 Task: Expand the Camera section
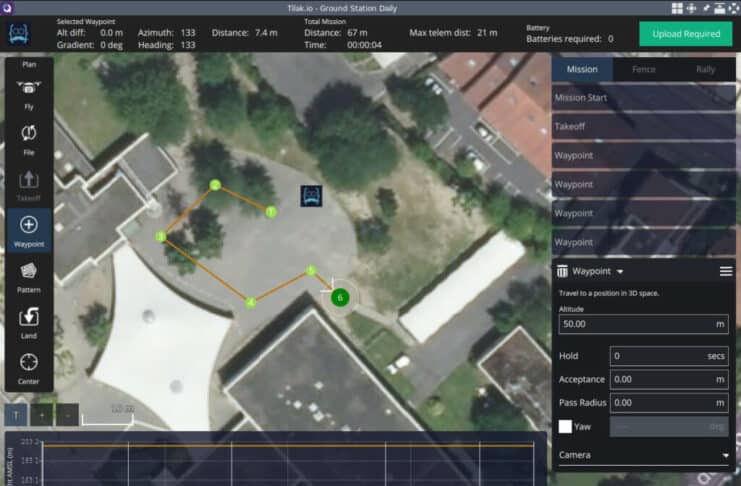[643, 455]
